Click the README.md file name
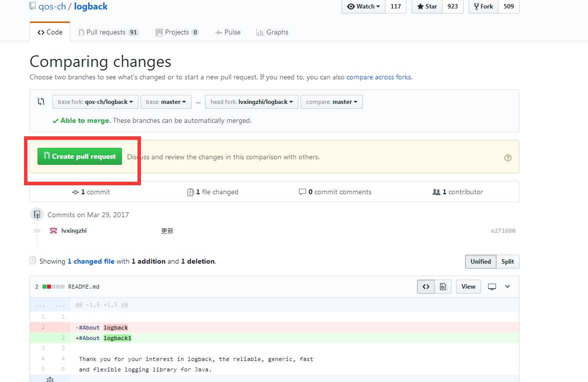This screenshot has height=382, width=588. (x=83, y=287)
